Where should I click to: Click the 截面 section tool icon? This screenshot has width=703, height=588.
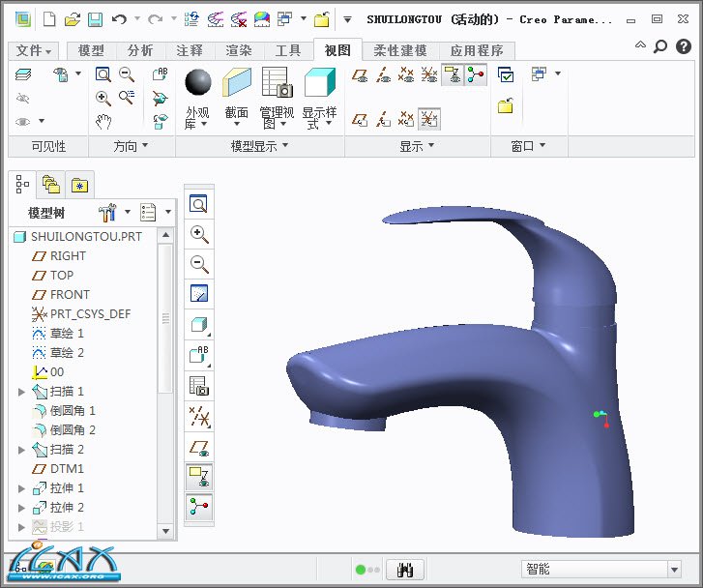pyautogui.click(x=237, y=83)
